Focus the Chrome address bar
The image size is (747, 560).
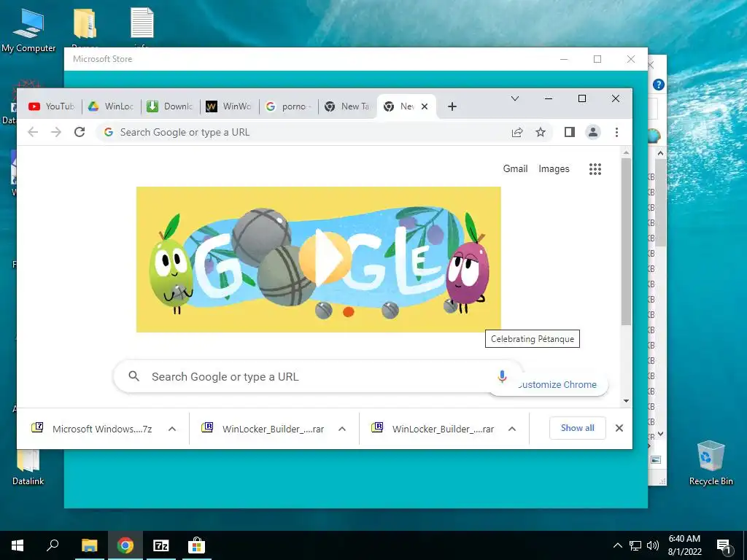[x=305, y=133]
